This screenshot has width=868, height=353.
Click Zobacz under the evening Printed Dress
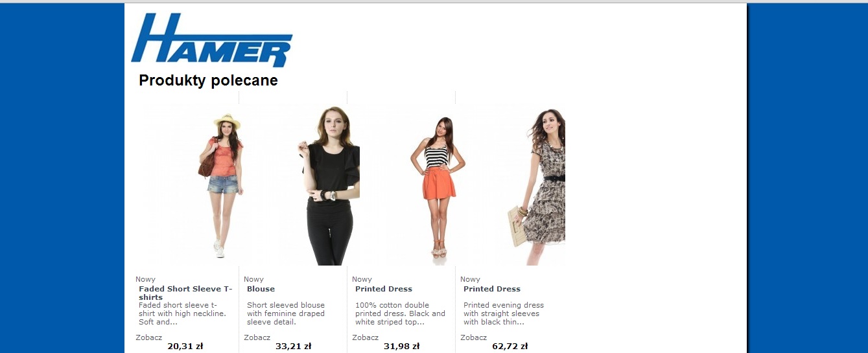[473, 337]
